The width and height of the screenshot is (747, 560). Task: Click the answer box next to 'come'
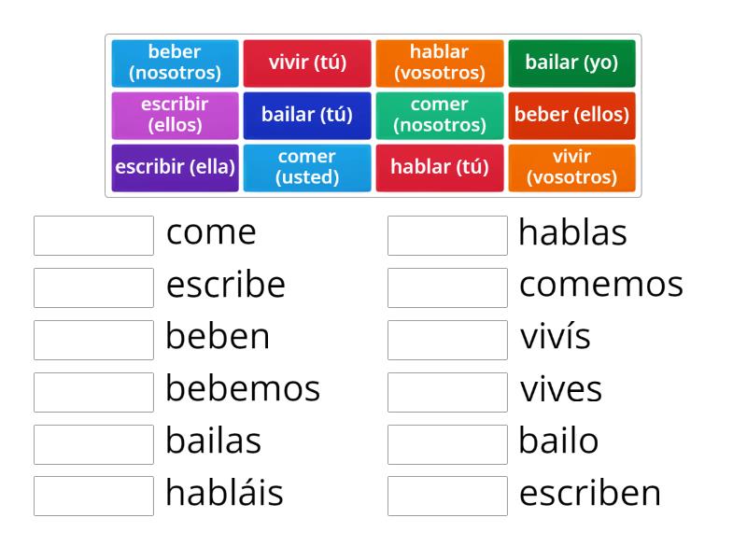click(92, 233)
